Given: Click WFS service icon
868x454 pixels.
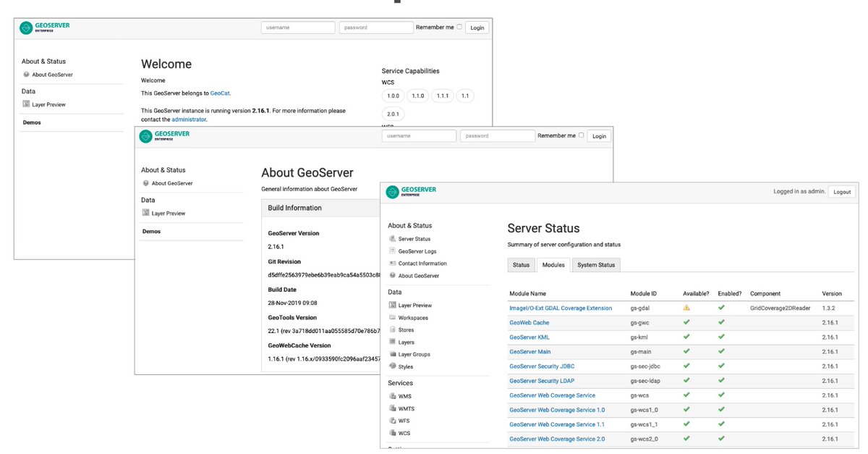Looking at the screenshot, I should click(393, 421).
